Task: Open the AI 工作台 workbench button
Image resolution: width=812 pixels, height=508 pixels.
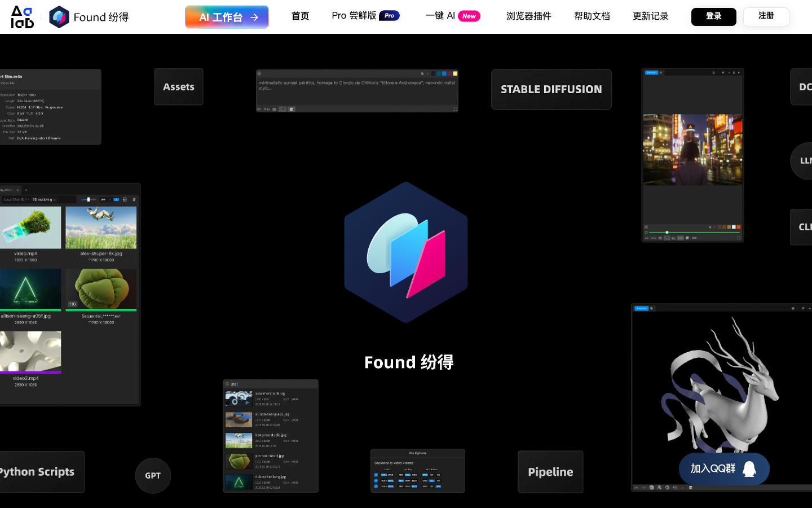Action: click(227, 17)
